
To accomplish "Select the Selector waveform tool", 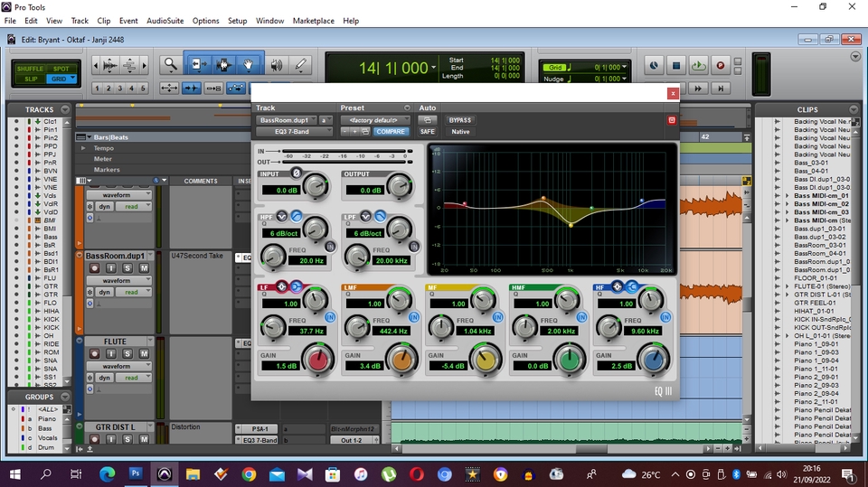I will click(x=223, y=65).
